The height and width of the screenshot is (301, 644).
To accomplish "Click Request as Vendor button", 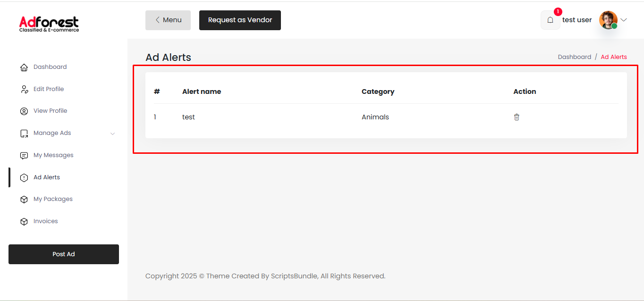I will click(240, 20).
